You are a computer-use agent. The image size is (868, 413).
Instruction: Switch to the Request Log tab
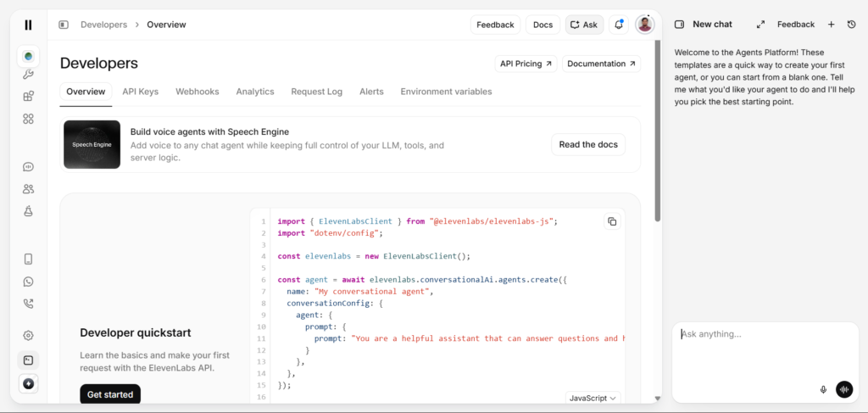click(x=317, y=92)
